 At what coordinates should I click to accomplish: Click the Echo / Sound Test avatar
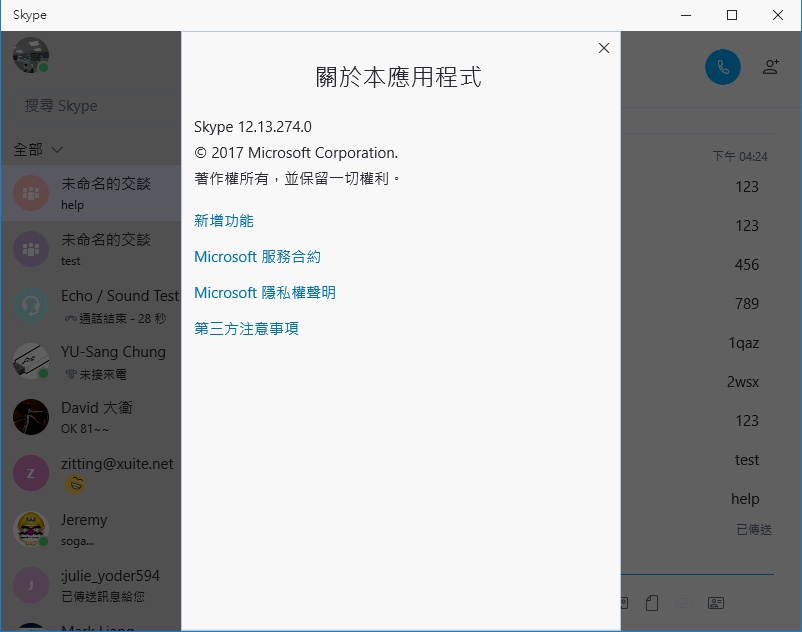(31, 305)
